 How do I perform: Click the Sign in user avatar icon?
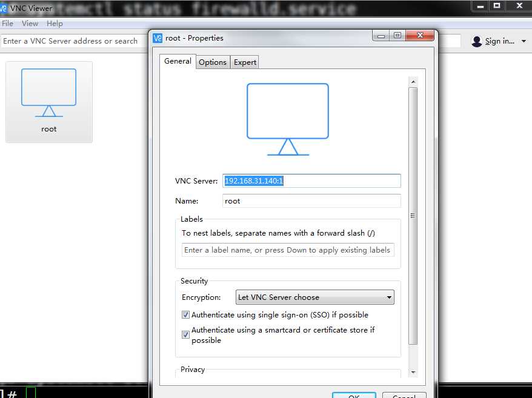(x=477, y=41)
